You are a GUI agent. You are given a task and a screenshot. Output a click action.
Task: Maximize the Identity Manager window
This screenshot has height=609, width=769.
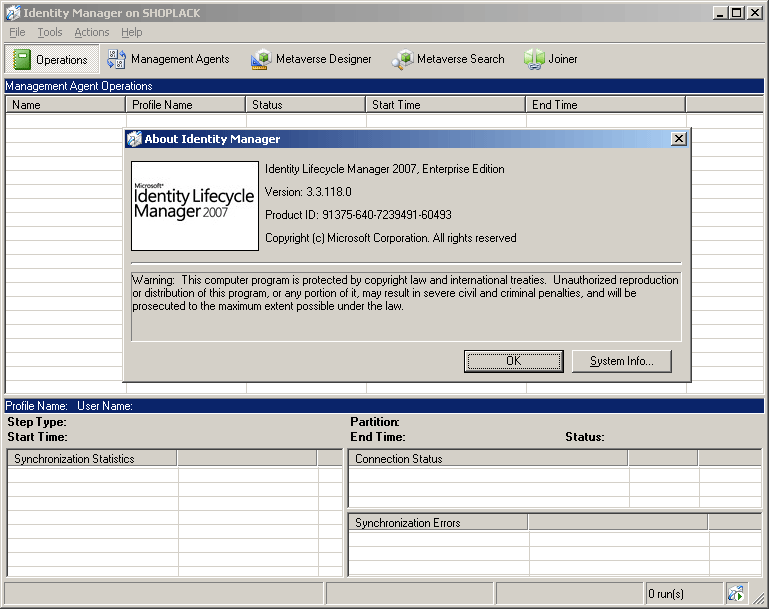tap(737, 13)
